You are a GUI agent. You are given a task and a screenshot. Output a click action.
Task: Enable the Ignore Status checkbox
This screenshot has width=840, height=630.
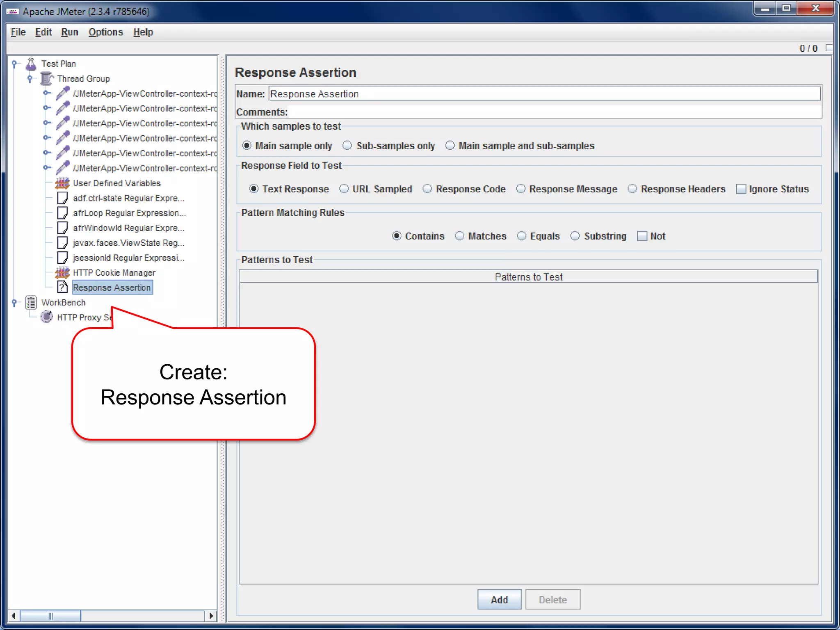pos(741,189)
